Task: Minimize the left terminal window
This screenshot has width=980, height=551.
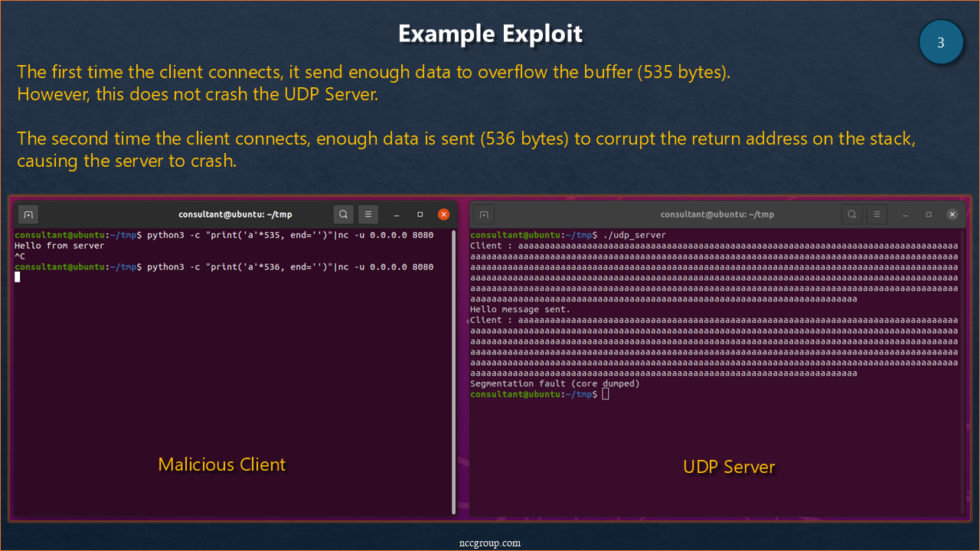Action: [x=396, y=215]
